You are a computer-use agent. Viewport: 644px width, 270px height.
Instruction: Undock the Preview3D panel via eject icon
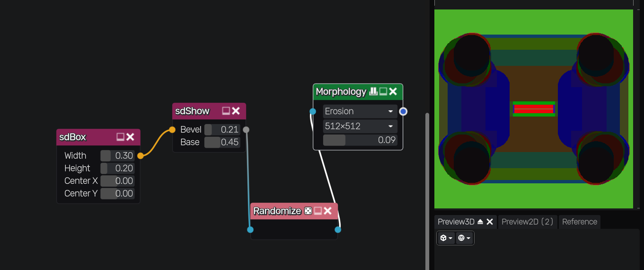[480, 222]
